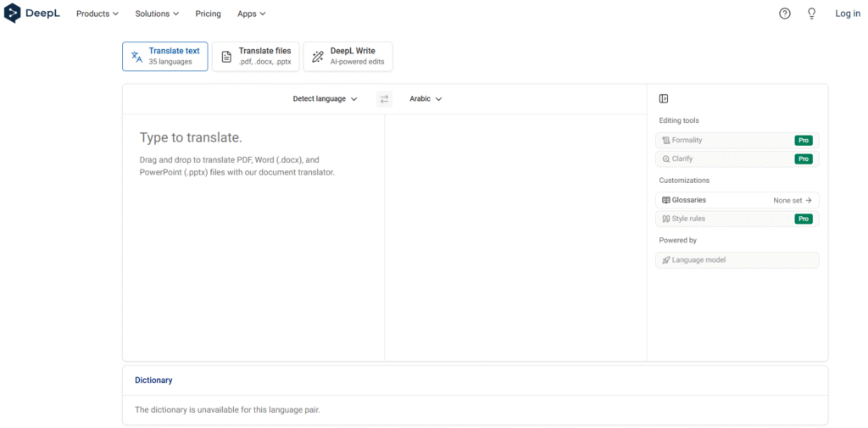Open the help question mark icon

(x=784, y=14)
